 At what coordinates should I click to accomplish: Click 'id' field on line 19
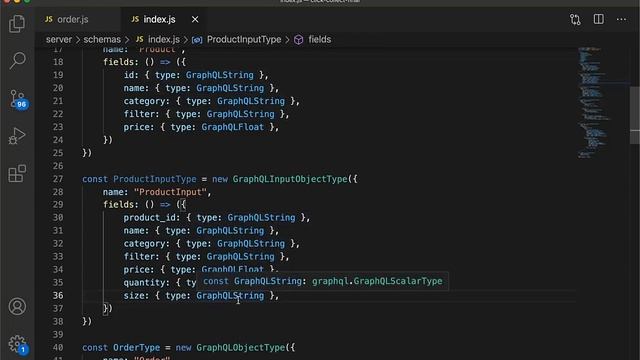tap(129, 75)
